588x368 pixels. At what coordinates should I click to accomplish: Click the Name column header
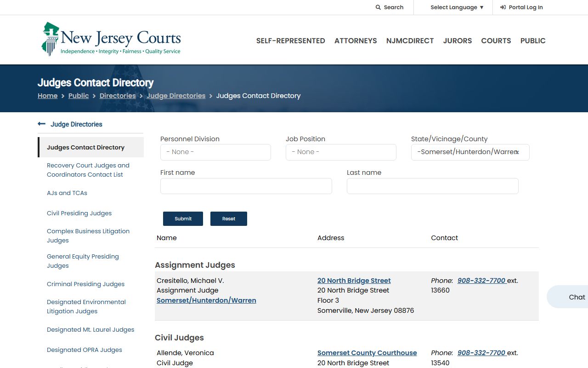167,238
